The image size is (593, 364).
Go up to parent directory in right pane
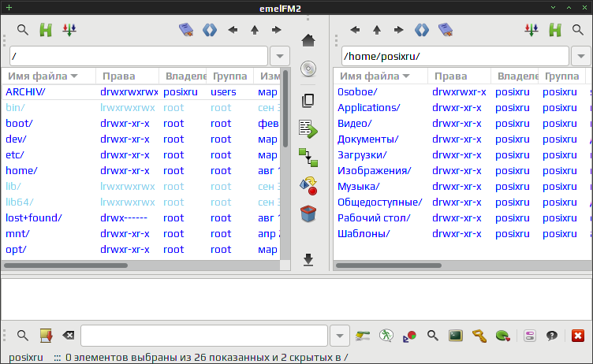pos(377,30)
